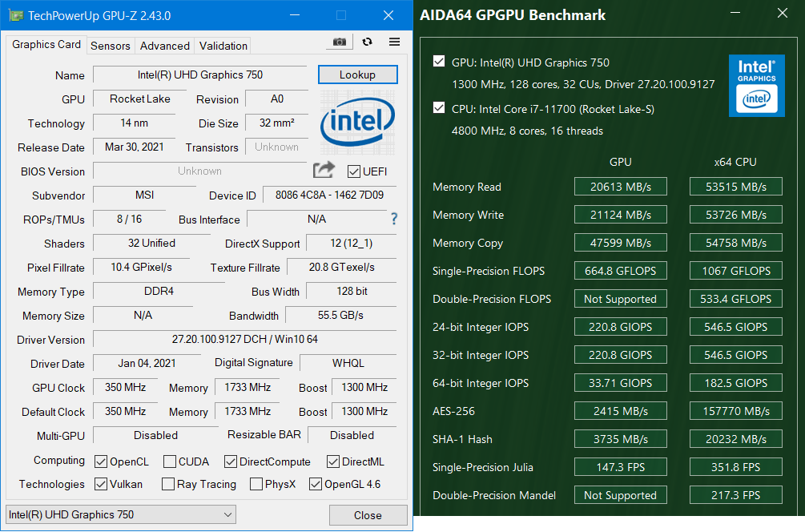Uncheck GPU Intel UHD Graphics 750 in AIDA64
The image size is (805, 532).
[439, 62]
